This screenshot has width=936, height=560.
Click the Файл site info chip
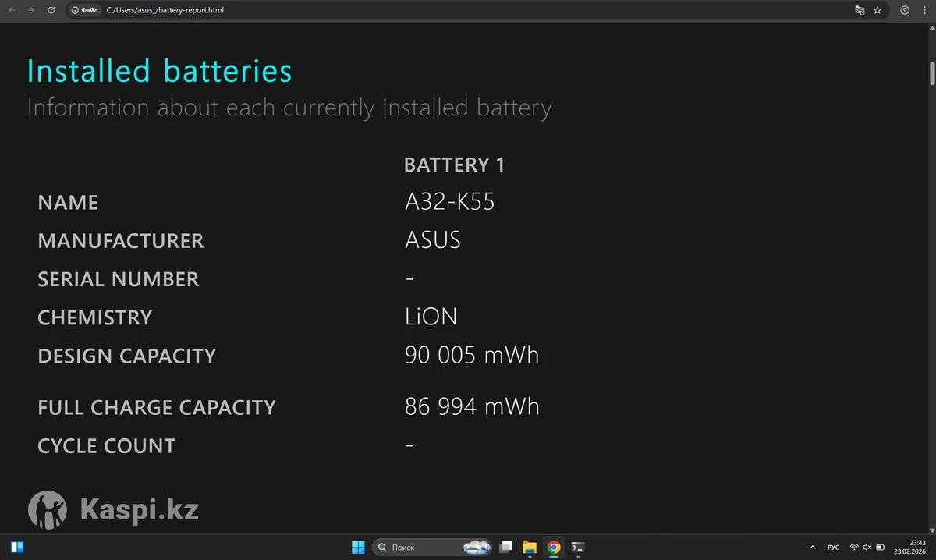click(x=84, y=10)
